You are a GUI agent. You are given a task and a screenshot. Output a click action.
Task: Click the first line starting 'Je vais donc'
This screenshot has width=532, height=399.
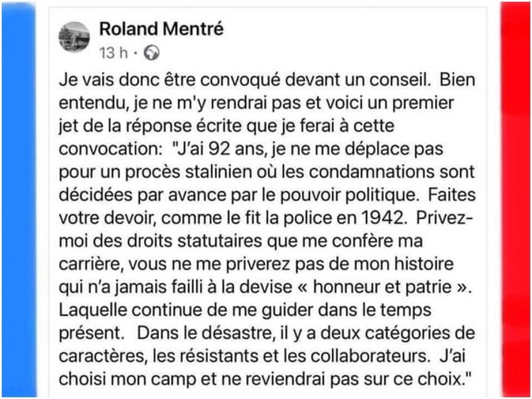[x=267, y=80]
